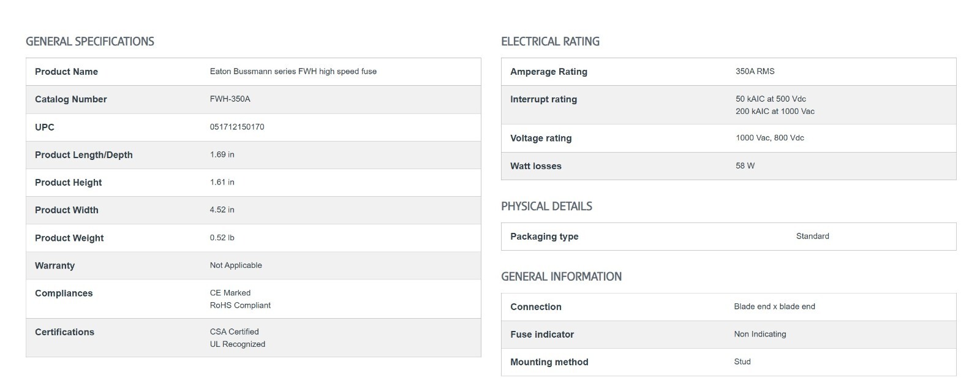Click the Physical Details section heading

tap(546, 207)
